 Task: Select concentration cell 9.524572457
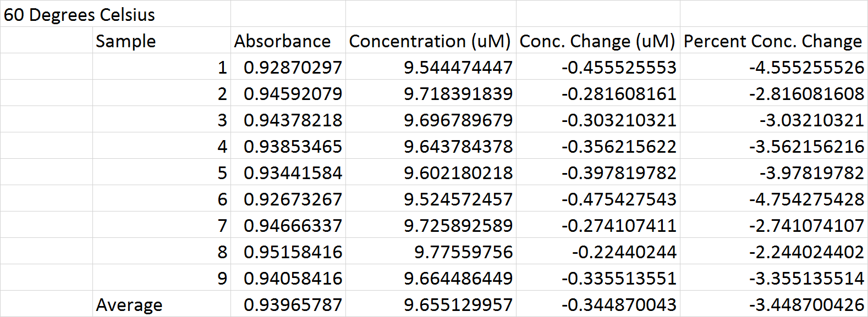click(x=458, y=199)
